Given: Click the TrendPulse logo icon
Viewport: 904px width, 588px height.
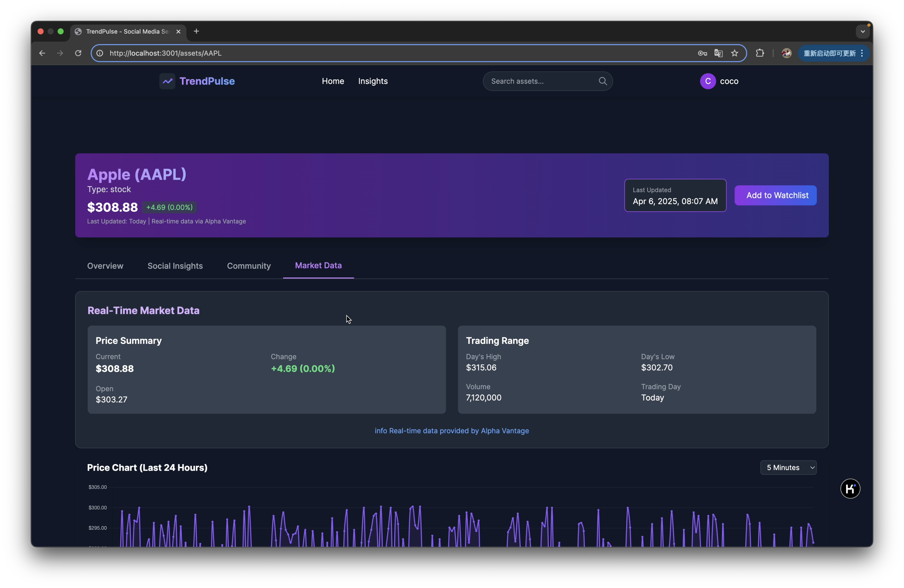Looking at the screenshot, I should pyautogui.click(x=167, y=81).
